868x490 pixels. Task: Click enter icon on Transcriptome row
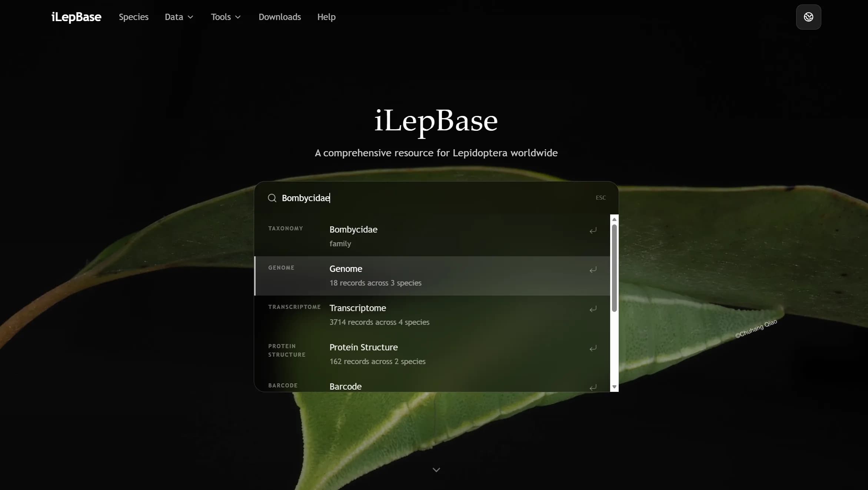593,309
